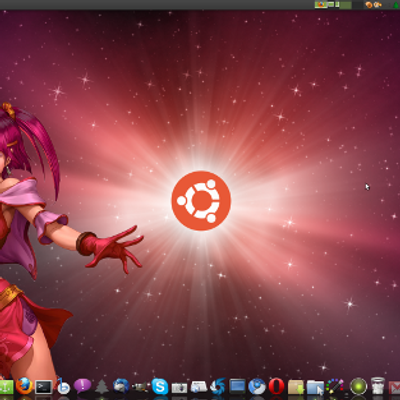
Task: Launch Skype from the dock
Action: (160, 386)
